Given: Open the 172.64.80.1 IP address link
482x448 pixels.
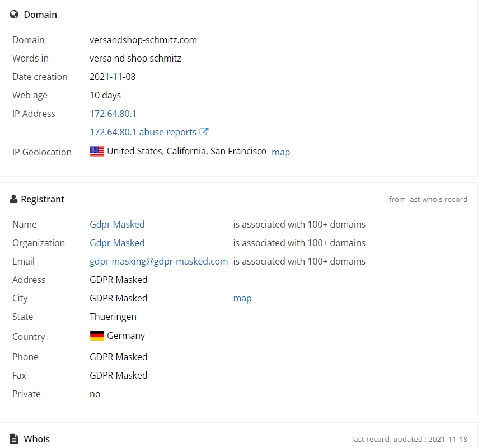Looking at the screenshot, I should coord(113,114).
